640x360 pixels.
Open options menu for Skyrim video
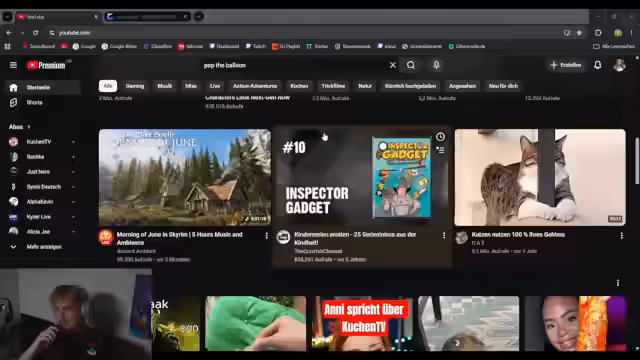coord(267,236)
